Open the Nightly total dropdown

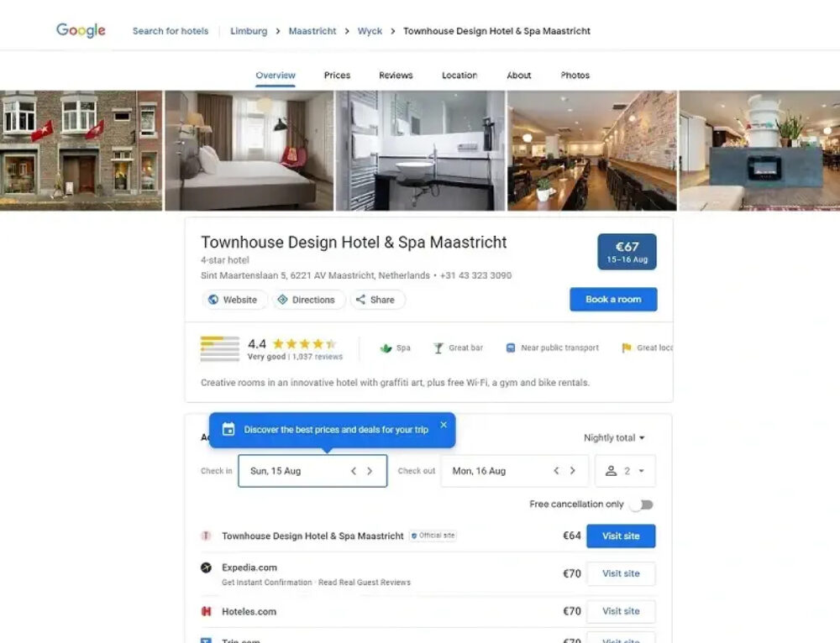point(614,438)
